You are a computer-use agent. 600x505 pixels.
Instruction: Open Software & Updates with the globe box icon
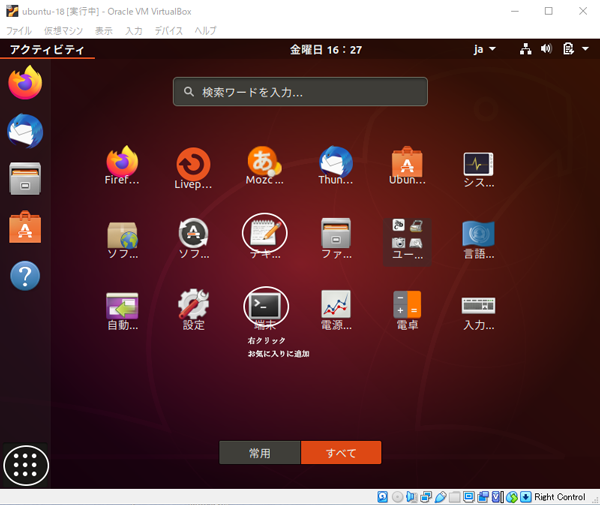tap(122, 240)
